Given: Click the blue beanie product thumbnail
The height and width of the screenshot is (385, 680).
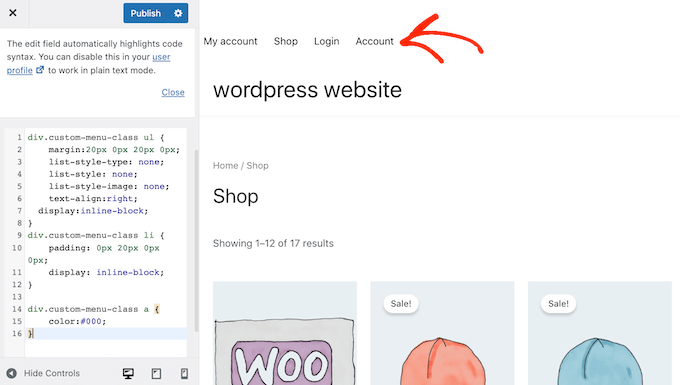Looking at the screenshot, I should 600,333.
